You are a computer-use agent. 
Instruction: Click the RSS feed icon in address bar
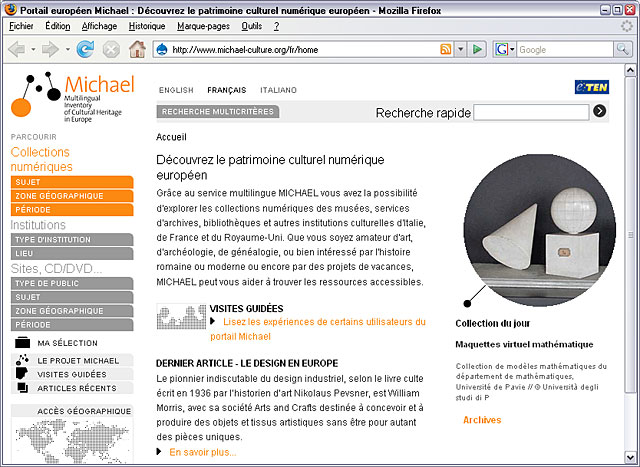pos(446,50)
